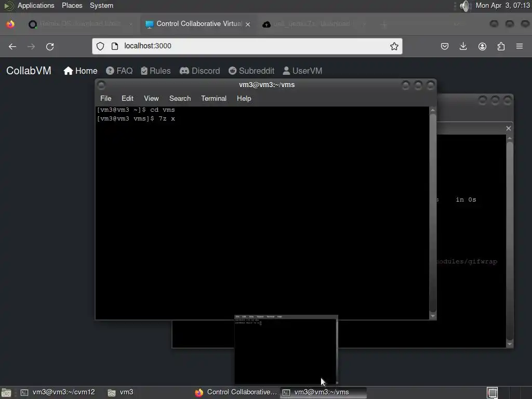This screenshot has height=399, width=532.
Task: Click the '7z x' command line in terminal
Action: 136,119
